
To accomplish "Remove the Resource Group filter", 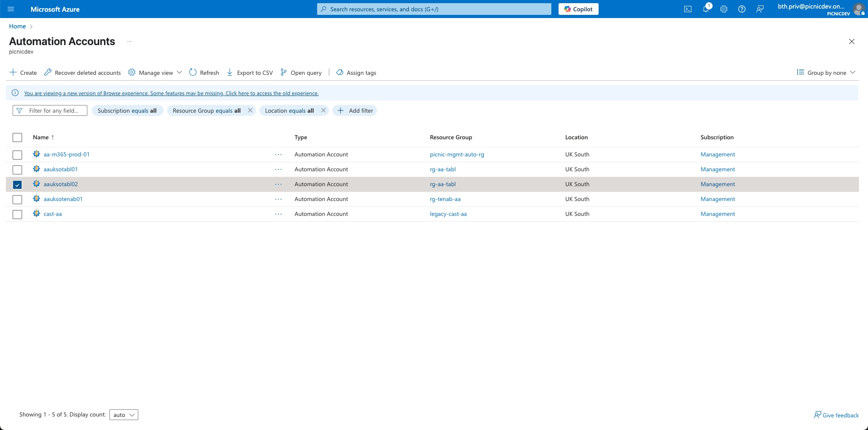I will pyautogui.click(x=250, y=110).
